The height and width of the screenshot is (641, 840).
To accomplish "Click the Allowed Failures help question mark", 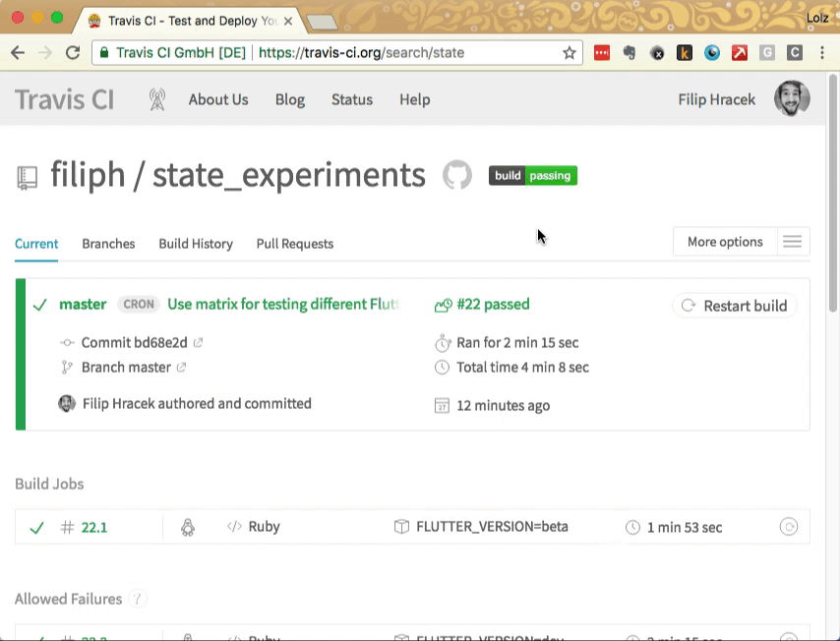I will [x=138, y=598].
